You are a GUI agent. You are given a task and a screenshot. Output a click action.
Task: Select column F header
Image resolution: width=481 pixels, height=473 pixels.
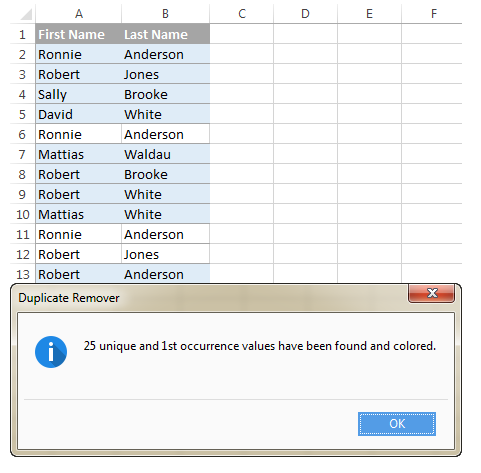click(x=432, y=14)
